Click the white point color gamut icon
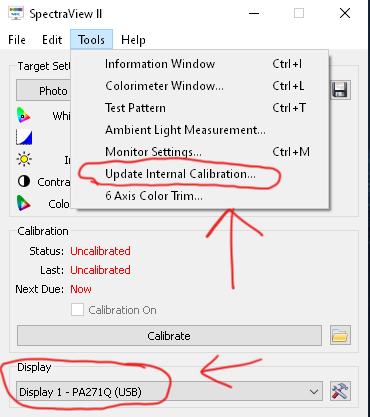 point(23,115)
